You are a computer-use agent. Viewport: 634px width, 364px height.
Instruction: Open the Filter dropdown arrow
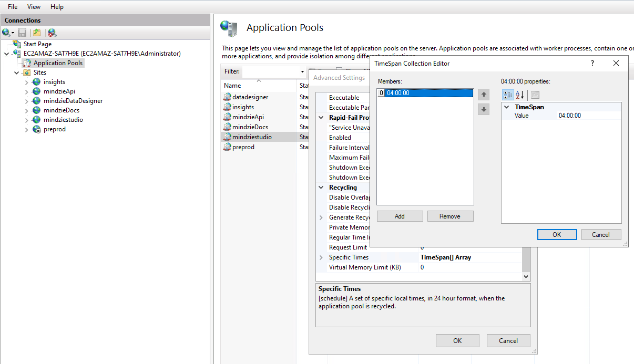[x=302, y=71]
